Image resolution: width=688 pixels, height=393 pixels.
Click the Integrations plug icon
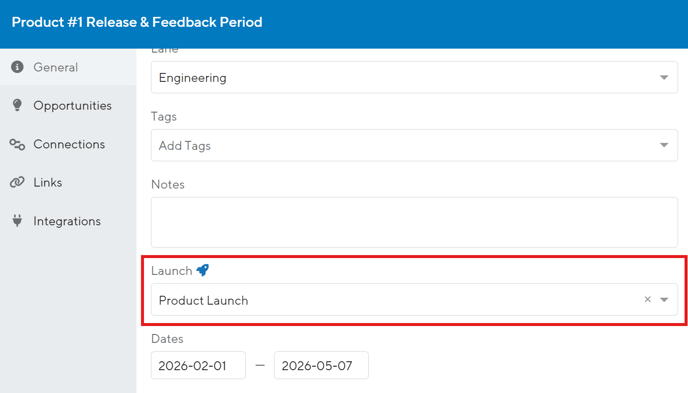17,221
